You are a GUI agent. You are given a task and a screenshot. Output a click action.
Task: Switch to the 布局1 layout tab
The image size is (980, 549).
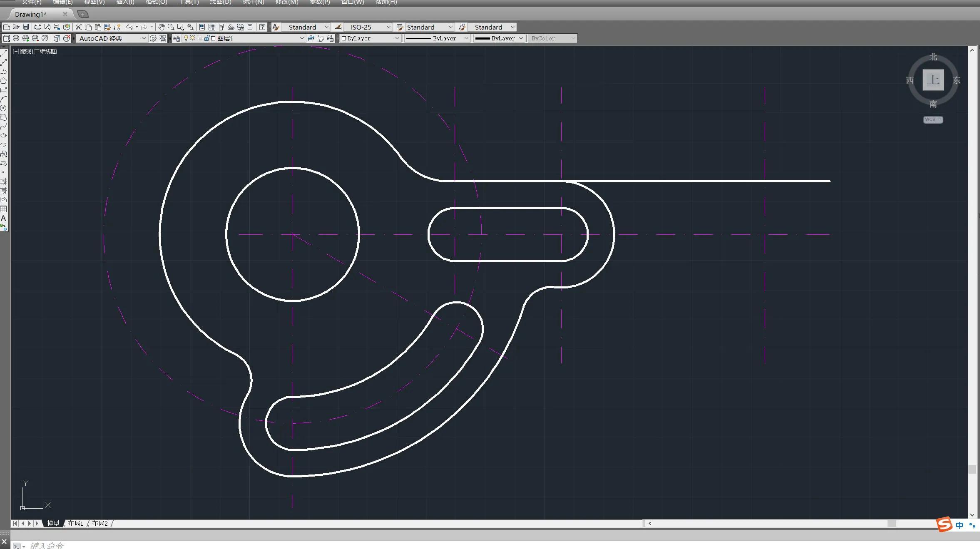click(76, 523)
